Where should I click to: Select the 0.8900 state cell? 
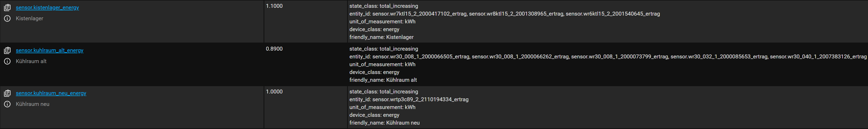274,49
